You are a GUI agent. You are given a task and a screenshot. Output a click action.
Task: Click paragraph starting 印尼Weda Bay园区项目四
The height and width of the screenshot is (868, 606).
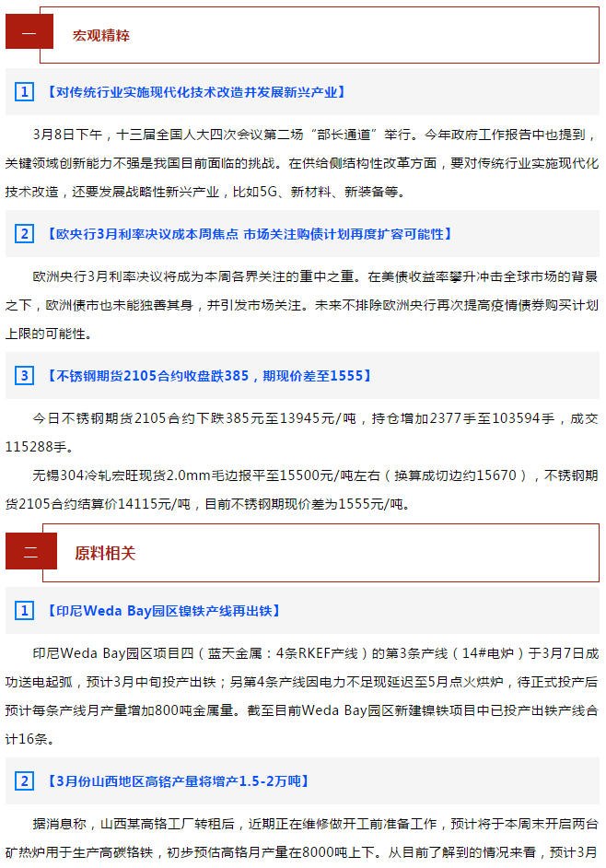pos(302,696)
